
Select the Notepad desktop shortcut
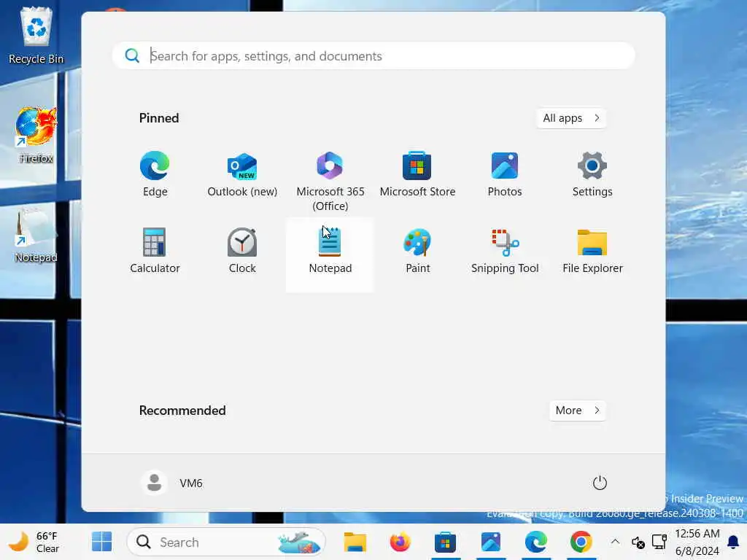[x=36, y=236]
